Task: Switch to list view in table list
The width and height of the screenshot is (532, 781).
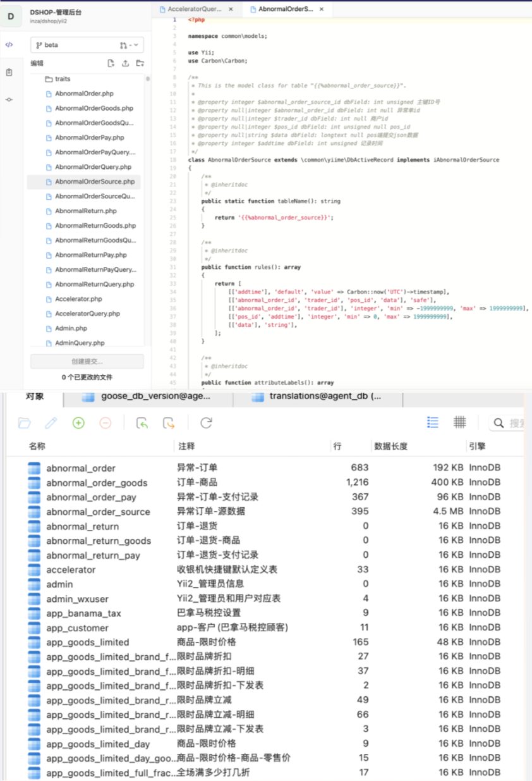Action: tap(433, 422)
